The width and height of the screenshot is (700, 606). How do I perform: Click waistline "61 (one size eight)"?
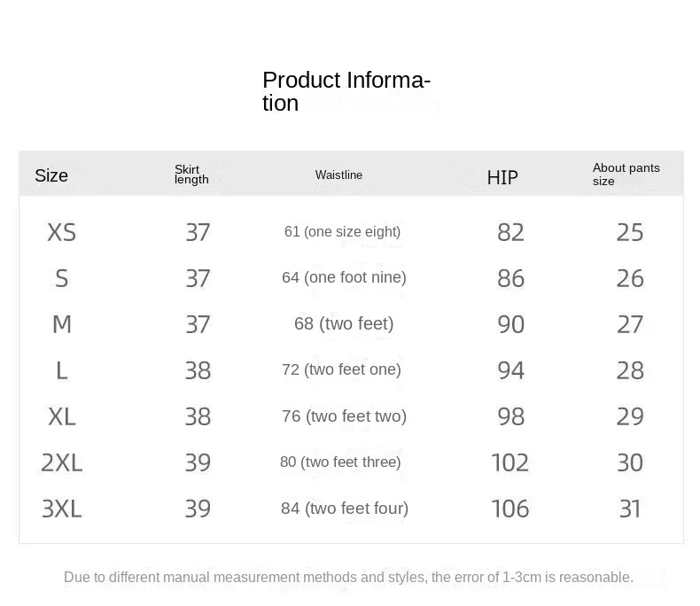[x=342, y=232]
